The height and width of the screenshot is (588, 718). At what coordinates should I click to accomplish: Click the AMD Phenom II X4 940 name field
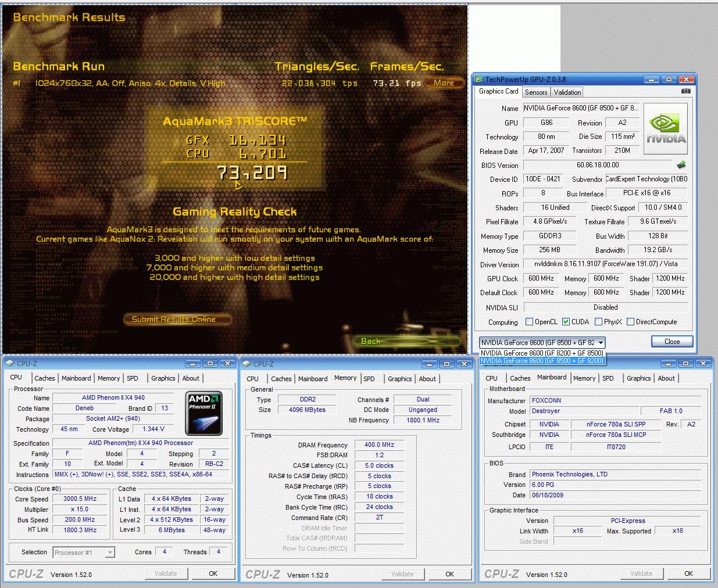coord(113,398)
